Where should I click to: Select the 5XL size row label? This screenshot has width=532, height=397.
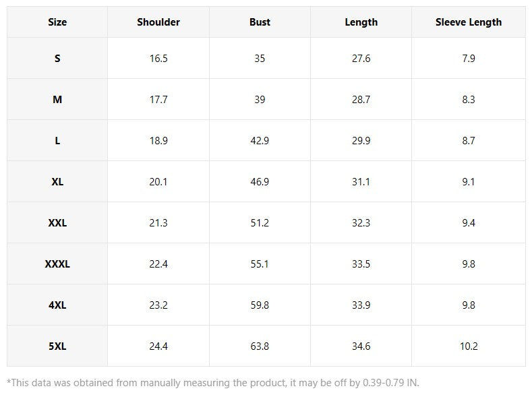point(57,346)
